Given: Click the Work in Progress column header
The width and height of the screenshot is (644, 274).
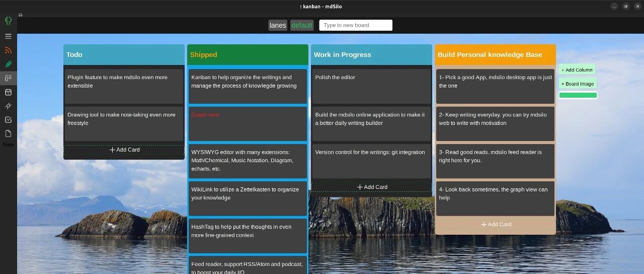Looking at the screenshot, I should (x=371, y=54).
